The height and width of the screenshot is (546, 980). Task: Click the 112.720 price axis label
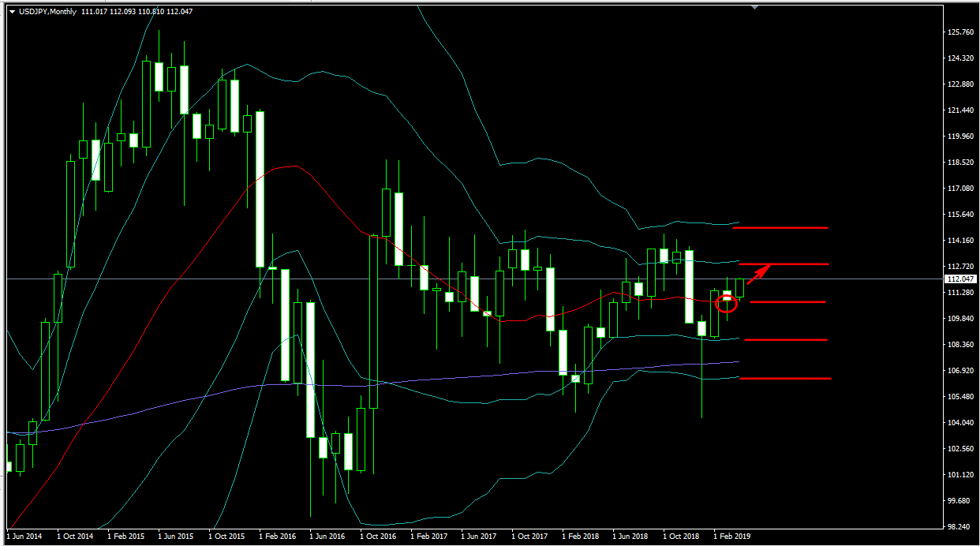(x=961, y=267)
